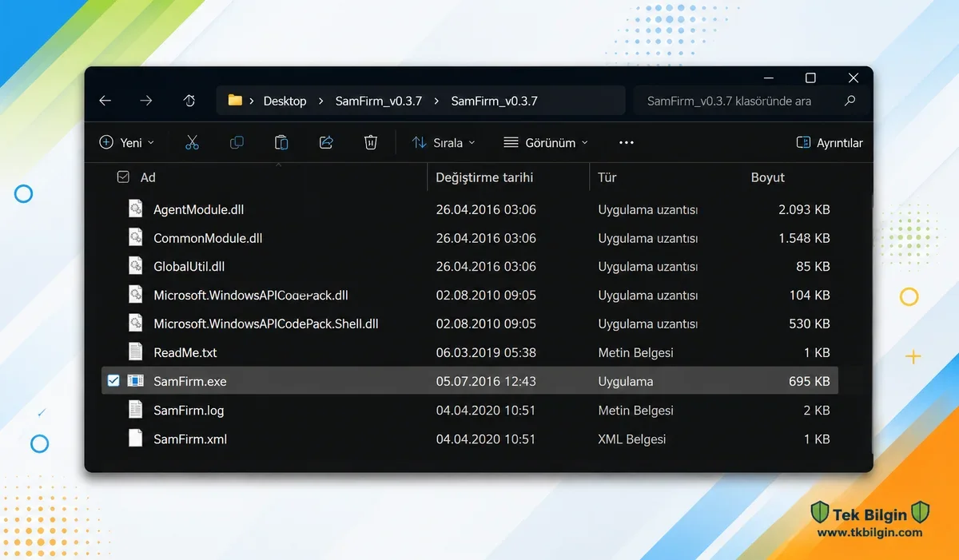Click the Copy icon in toolbar

[237, 142]
